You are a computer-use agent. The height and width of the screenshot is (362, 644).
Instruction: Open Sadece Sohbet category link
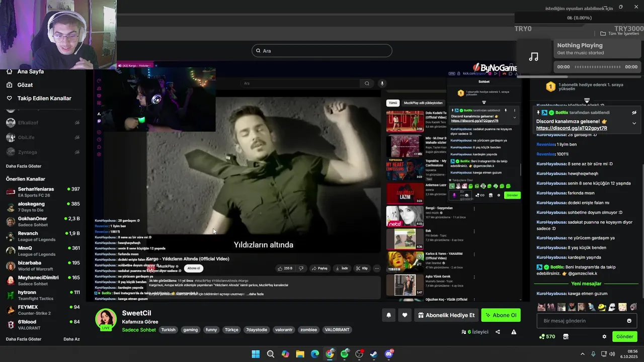point(139,330)
